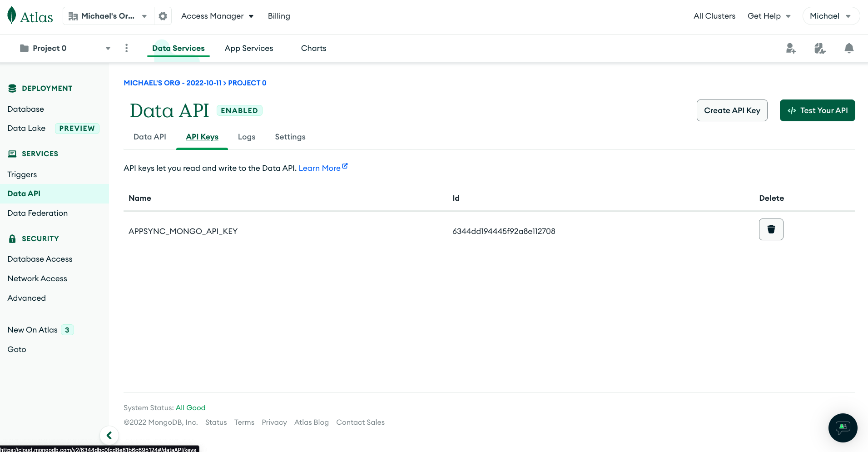This screenshot has height=452, width=868.
Task: Switch to the Data Services tab
Action: click(179, 48)
